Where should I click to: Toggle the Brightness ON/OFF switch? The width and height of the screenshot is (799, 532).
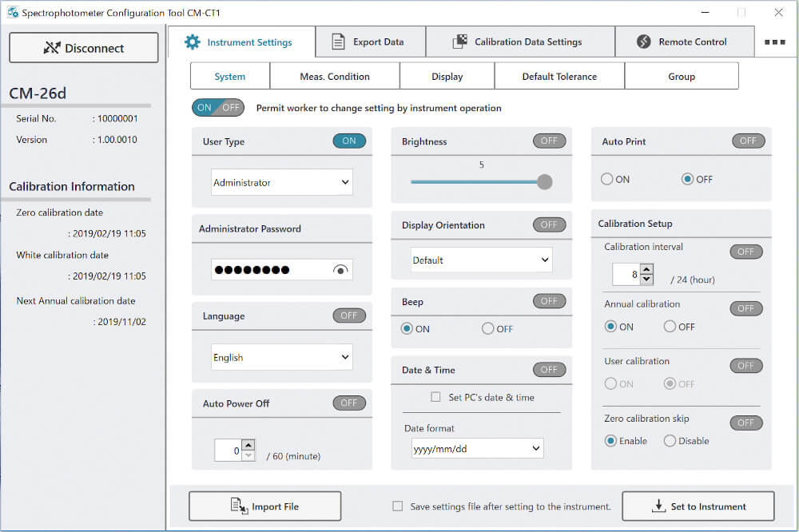[x=549, y=141]
